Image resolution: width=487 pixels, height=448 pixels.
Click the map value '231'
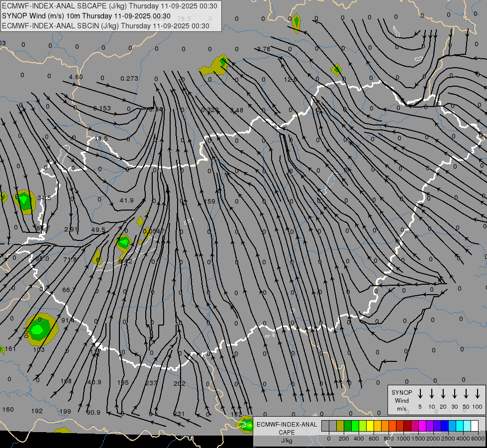[179, 414]
